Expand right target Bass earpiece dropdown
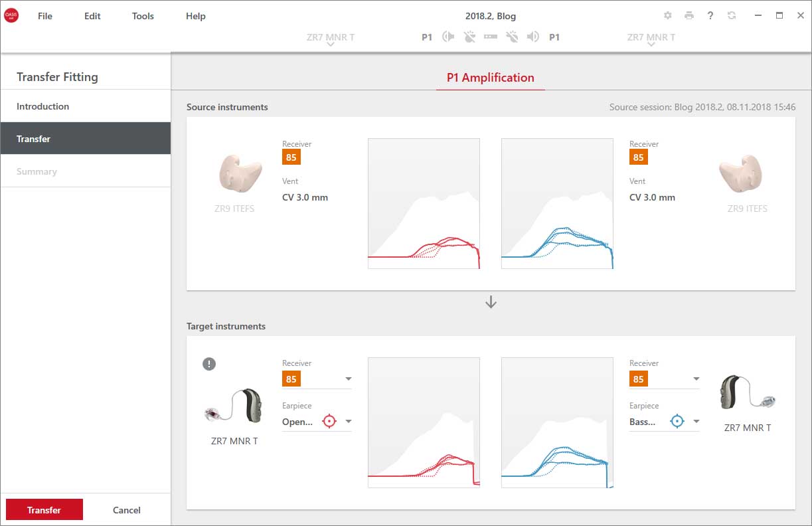The width and height of the screenshot is (812, 526). tap(664, 421)
